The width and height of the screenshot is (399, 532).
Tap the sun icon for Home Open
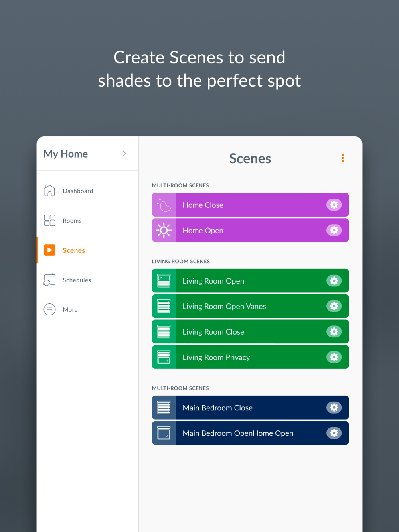point(164,231)
